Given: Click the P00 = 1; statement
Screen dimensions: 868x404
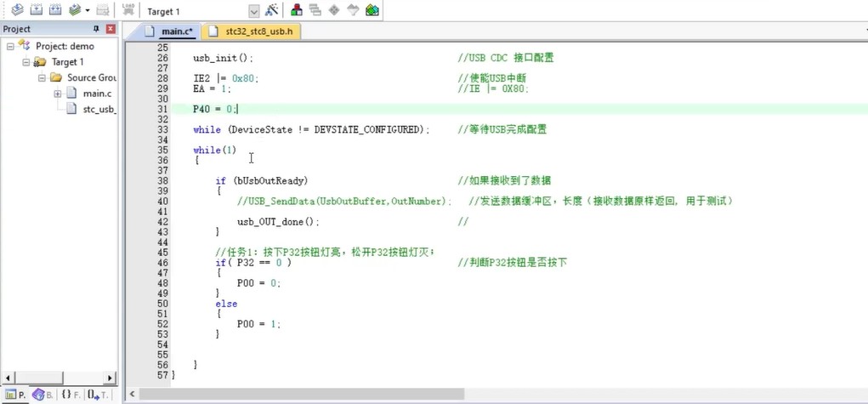Looking at the screenshot, I should point(259,324).
